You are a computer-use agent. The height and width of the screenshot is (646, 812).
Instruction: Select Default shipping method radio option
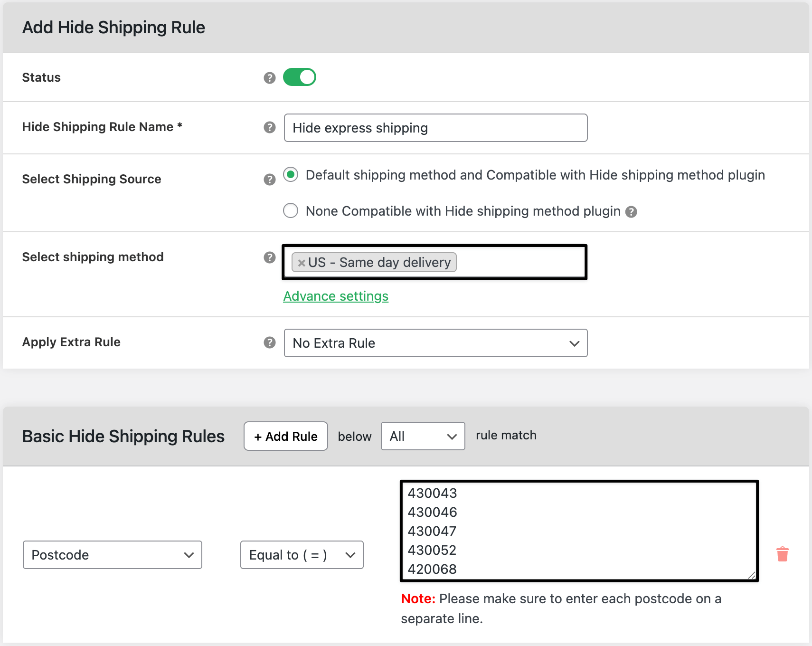(x=291, y=175)
